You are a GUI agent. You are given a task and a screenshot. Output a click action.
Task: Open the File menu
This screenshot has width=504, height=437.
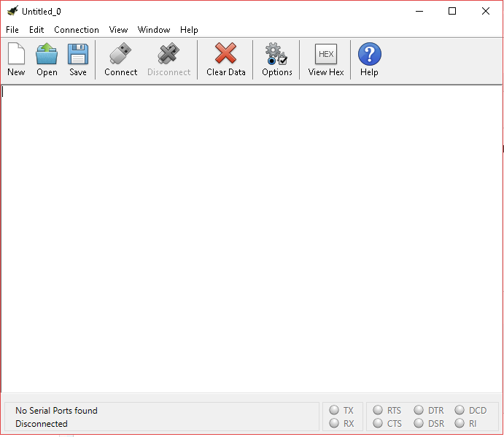(x=12, y=30)
